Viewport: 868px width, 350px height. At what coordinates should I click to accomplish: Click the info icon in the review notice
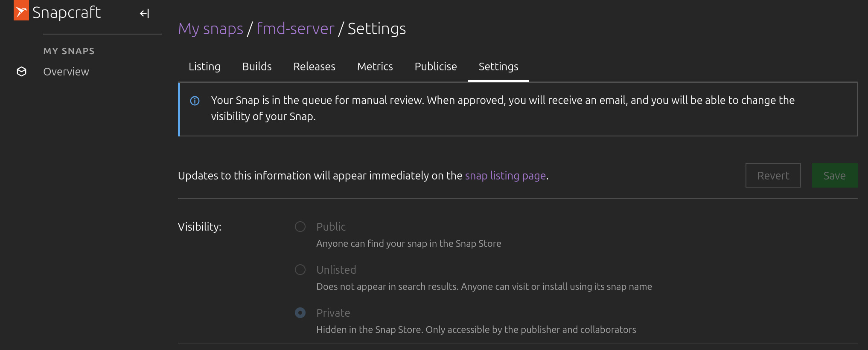click(x=195, y=101)
